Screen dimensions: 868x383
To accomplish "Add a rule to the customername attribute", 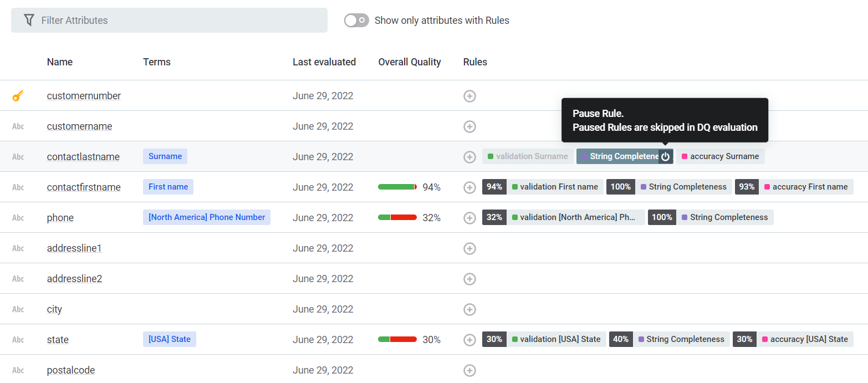I will point(469,127).
